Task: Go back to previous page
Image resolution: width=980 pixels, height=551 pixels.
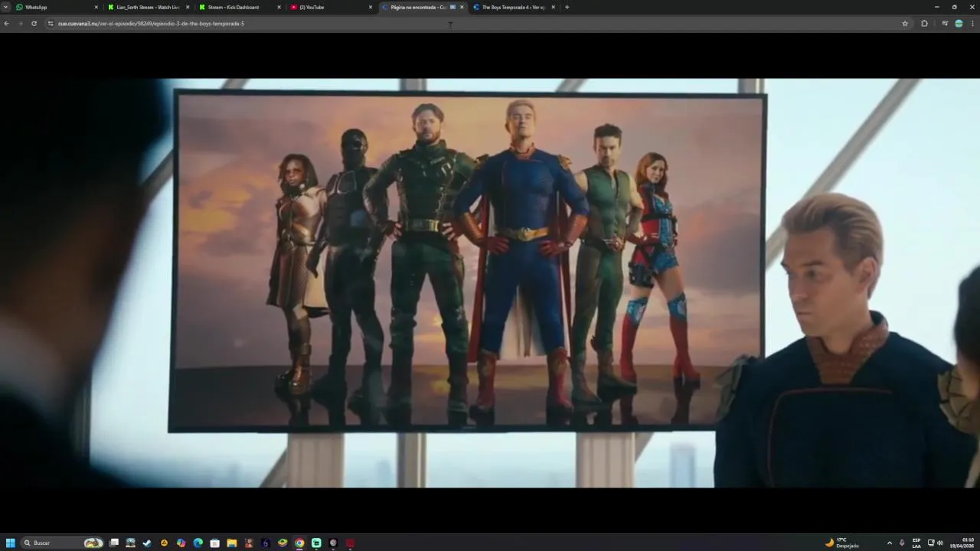Action: tap(6, 24)
